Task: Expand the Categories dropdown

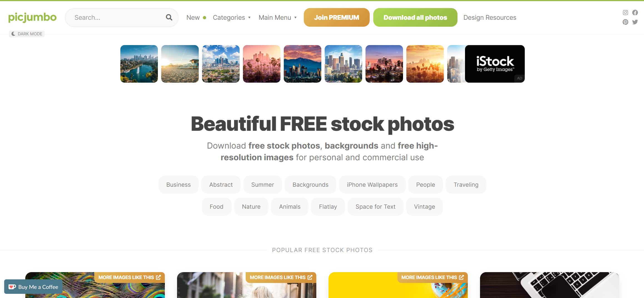Action: tap(232, 18)
